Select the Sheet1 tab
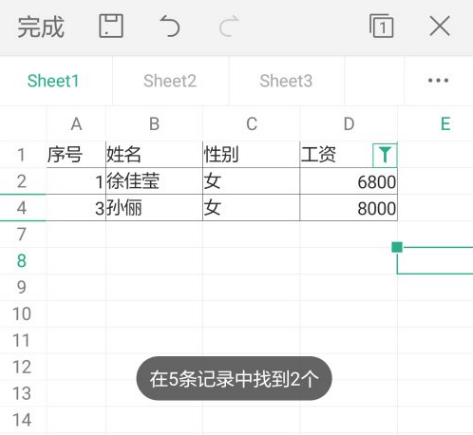This screenshot has width=473, height=435. point(53,81)
